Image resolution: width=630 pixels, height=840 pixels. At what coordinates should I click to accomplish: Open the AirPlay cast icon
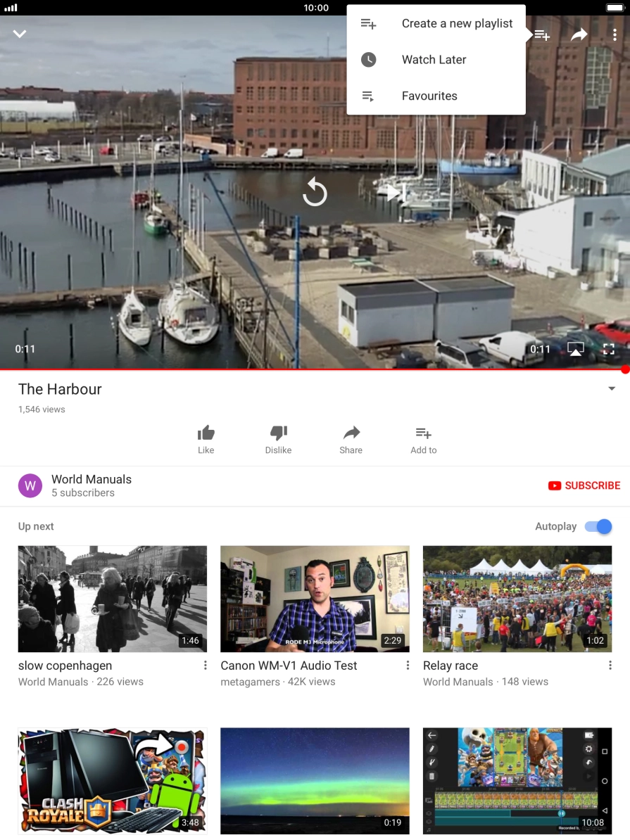575,349
